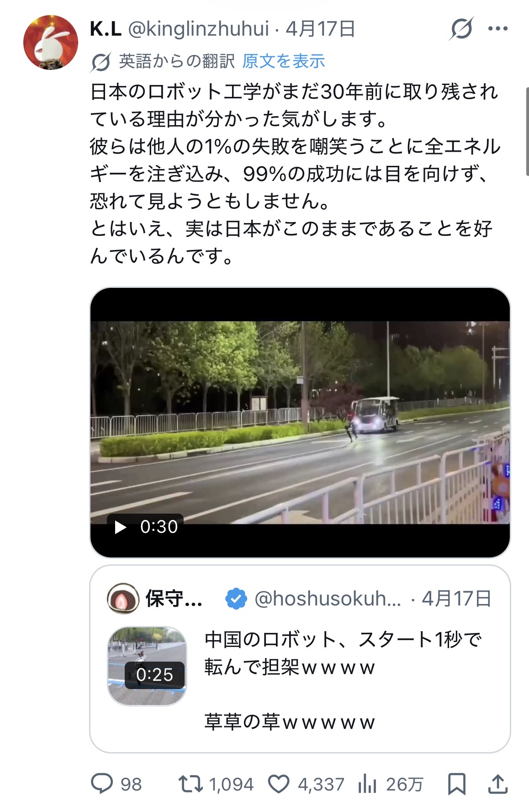Play the 0:30 robot video
The width and height of the screenshot is (529, 812).
tap(146, 527)
